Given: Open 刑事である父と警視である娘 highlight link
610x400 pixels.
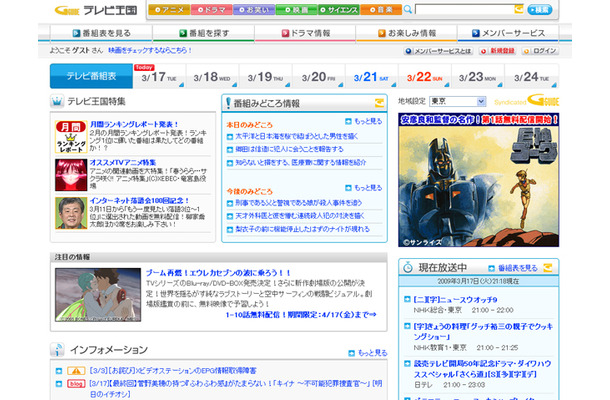Looking at the screenshot, I should (298, 203).
